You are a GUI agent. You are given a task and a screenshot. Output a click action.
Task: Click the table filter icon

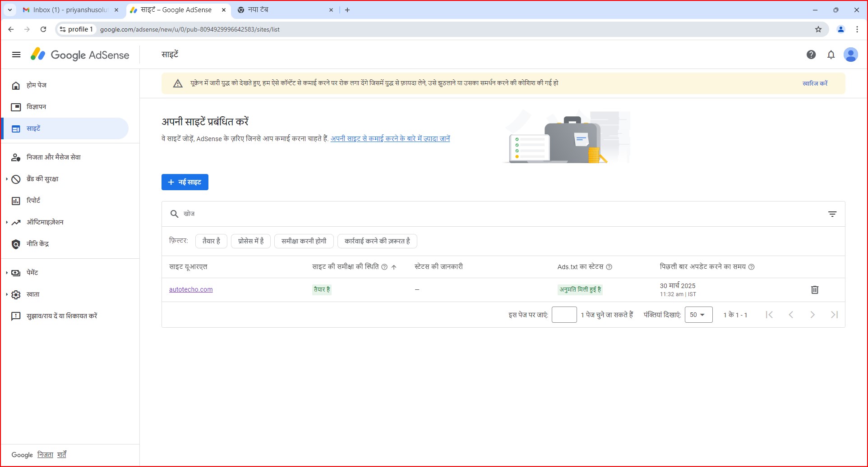click(x=832, y=214)
